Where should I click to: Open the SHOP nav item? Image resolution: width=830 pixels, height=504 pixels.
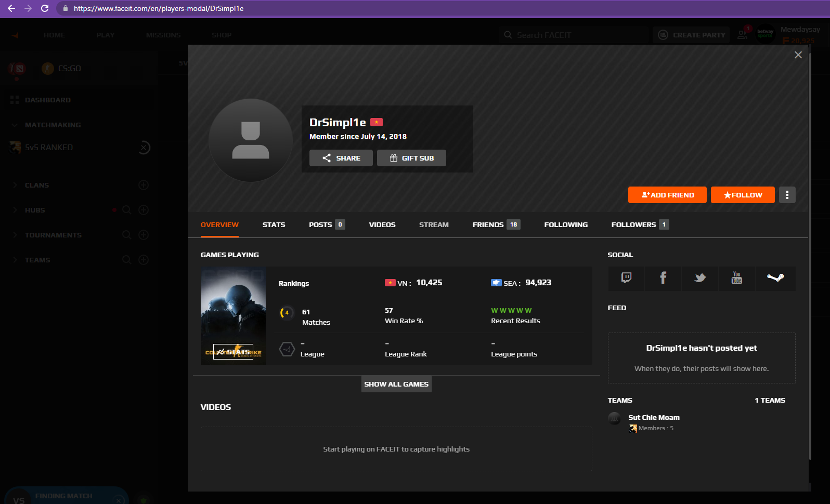point(222,35)
